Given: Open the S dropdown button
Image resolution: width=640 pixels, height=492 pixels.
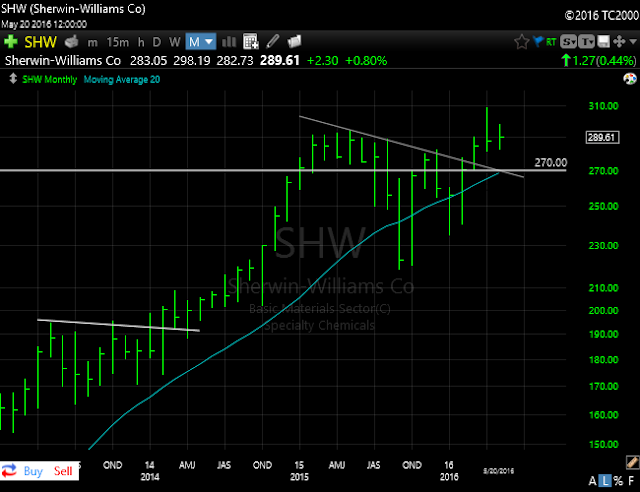Looking at the screenshot, I should (568, 42).
